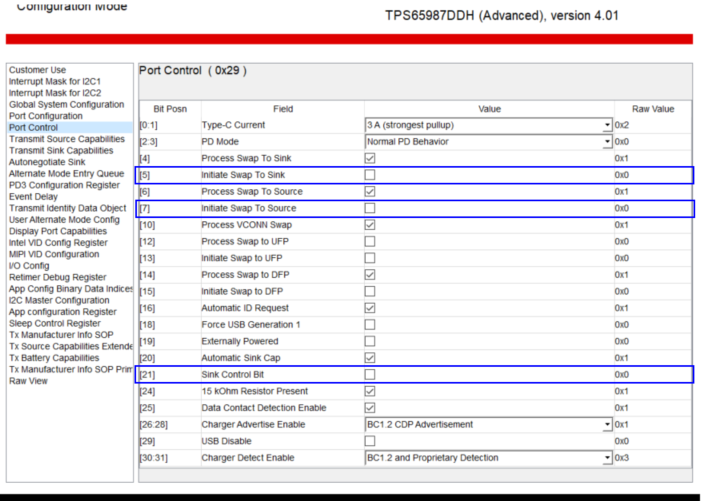
Task: Open User Alternate Mode Config
Action: (64, 220)
